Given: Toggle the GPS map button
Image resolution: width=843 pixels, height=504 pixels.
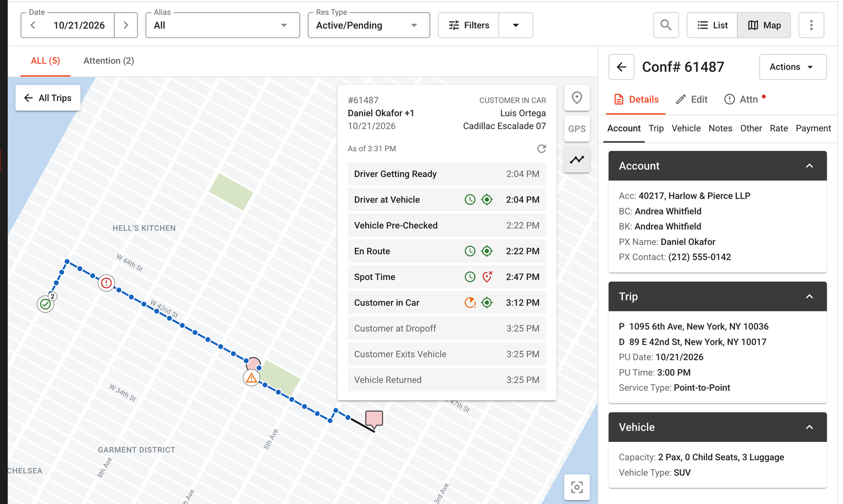Looking at the screenshot, I should (x=577, y=129).
